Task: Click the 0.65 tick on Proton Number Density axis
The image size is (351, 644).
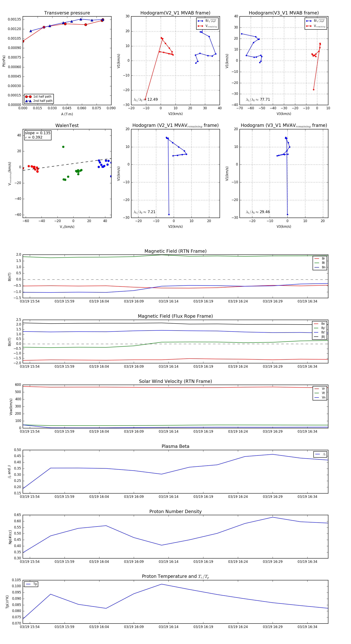Action: [18, 515]
